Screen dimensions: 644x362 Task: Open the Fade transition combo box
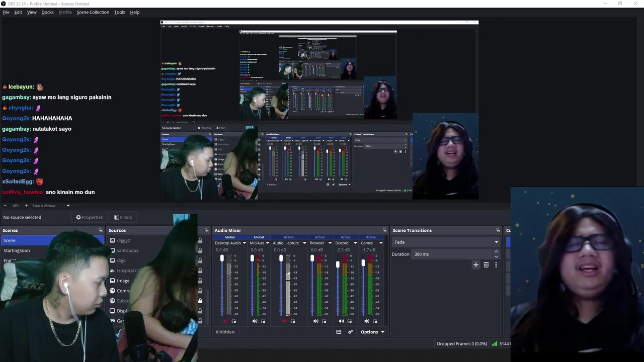coord(445,242)
